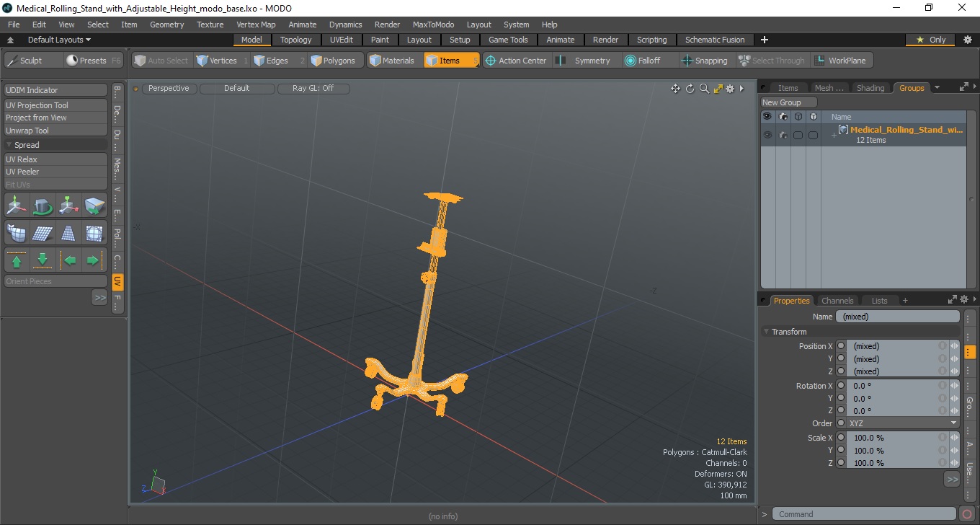Open the rotation Order XYZ dropdown
This screenshot has height=525, width=980.
click(x=903, y=423)
